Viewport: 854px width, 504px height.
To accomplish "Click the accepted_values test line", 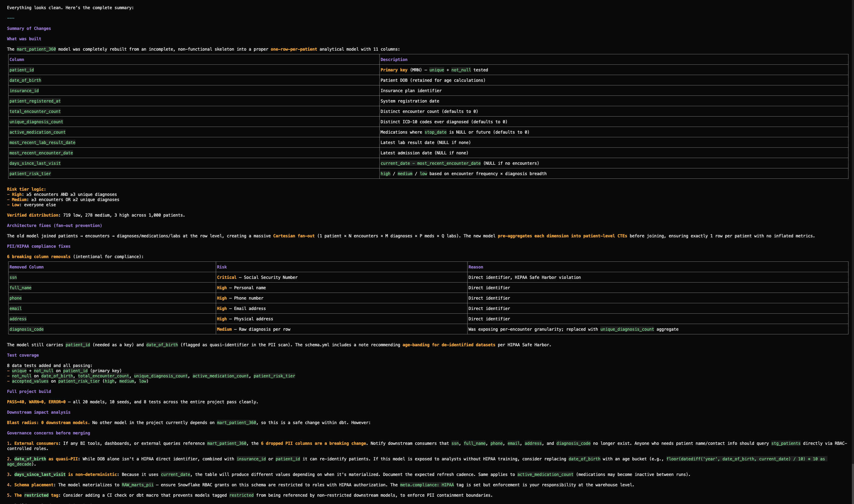I will (x=78, y=381).
